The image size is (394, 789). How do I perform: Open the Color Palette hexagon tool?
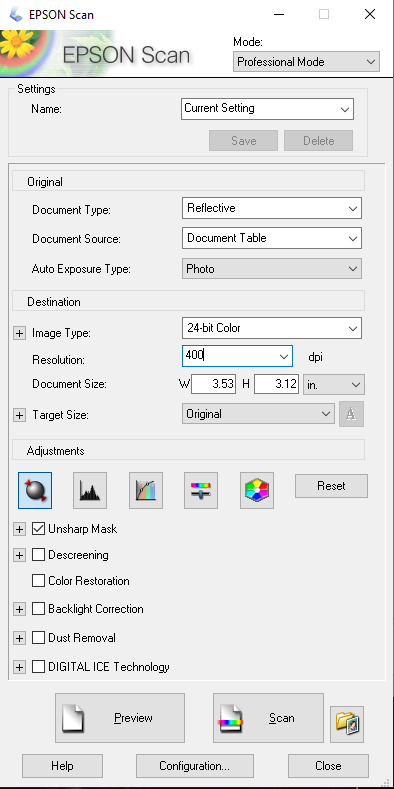click(257, 490)
